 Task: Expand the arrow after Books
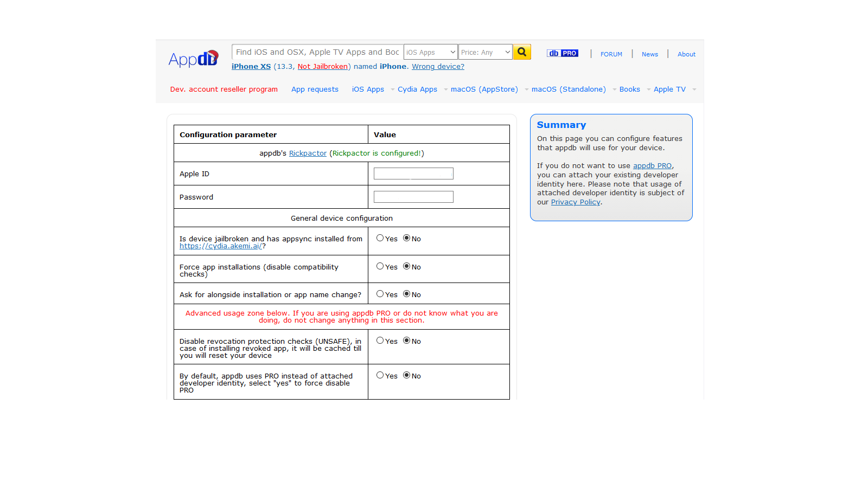pyautogui.click(x=648, y=89)
